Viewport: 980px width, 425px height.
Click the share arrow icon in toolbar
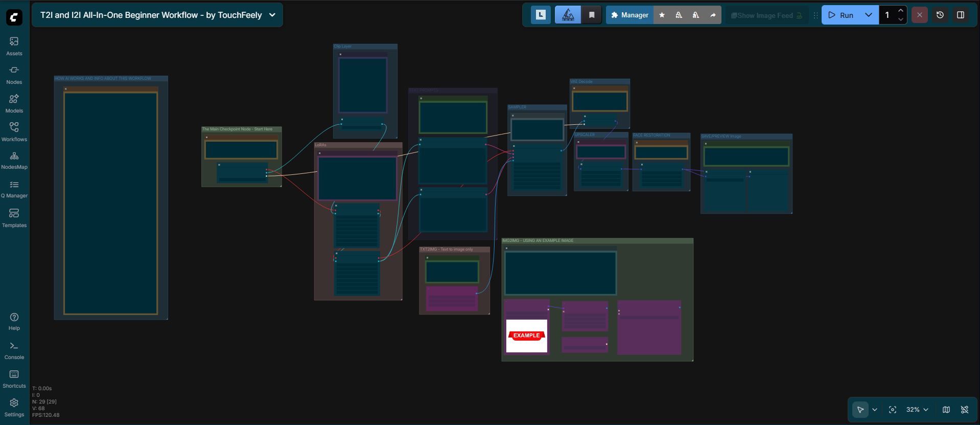click(713, 15)
